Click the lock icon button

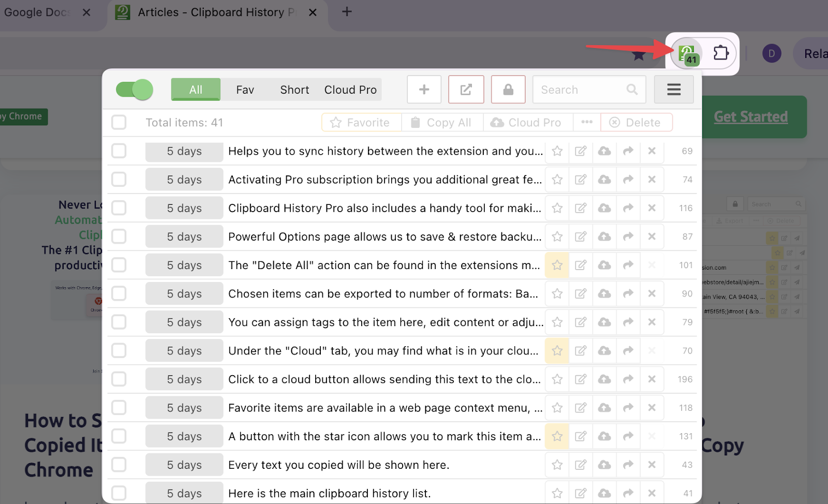[x=508, y=90]
